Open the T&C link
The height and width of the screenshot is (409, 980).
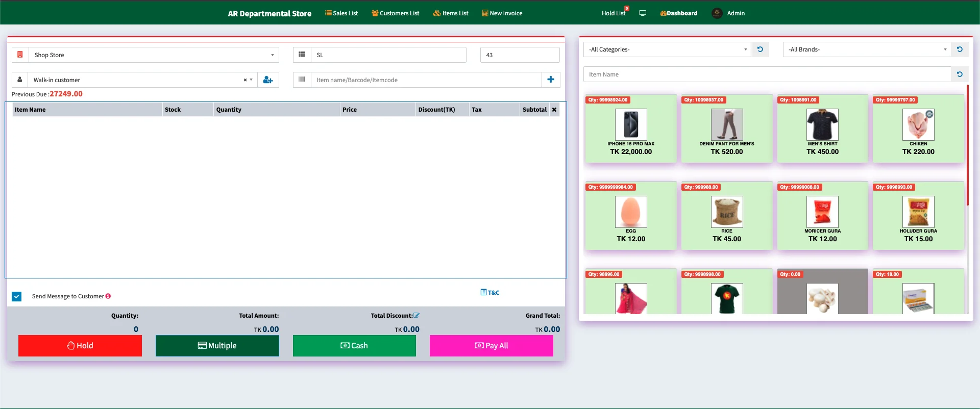tap(490, 293)
